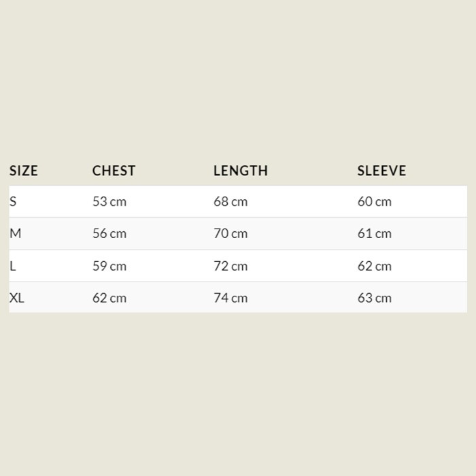The image size is (476, 476).
Task: Click the 59 cm chest value
Action: pos(109,266)
